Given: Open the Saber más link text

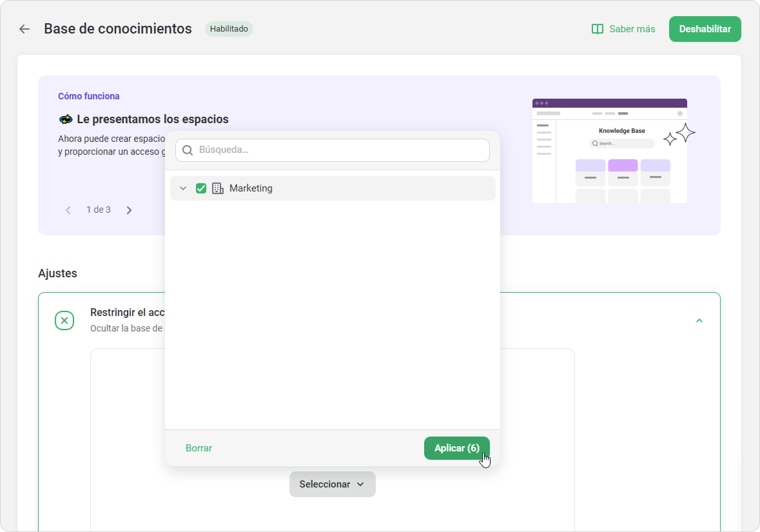Looking at the screenshot, I should coord(632,29).
